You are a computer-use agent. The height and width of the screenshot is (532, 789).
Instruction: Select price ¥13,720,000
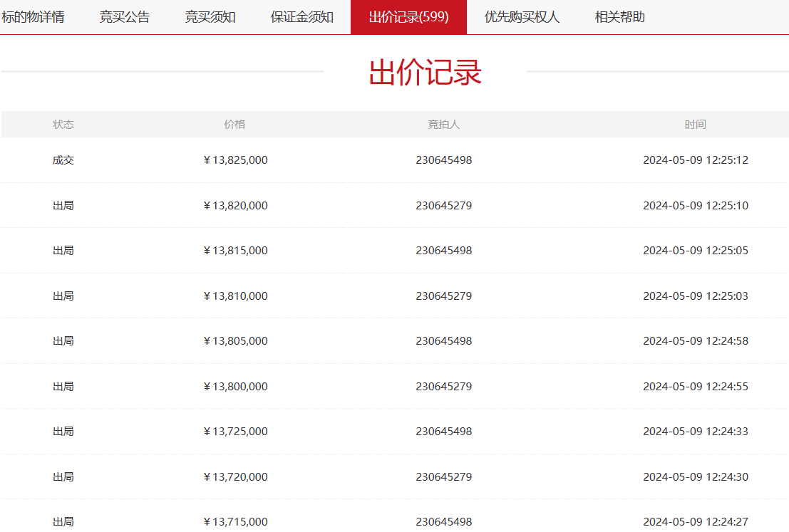tap(235, 476)
